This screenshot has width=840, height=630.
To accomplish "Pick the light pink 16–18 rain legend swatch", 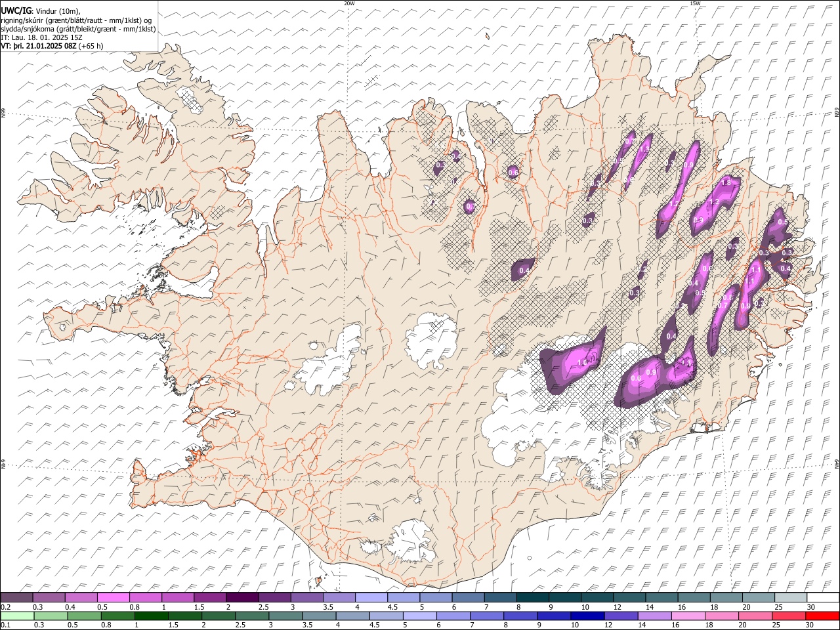I will 688,616.
